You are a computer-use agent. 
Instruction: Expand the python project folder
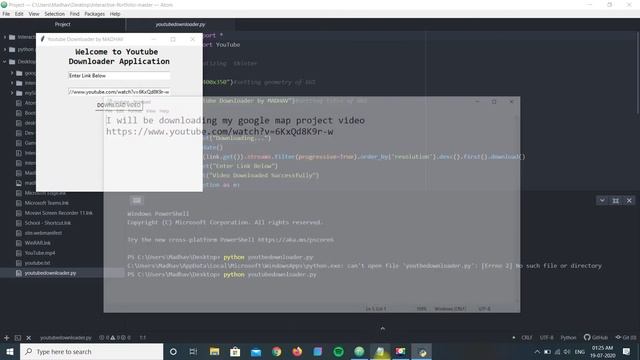pos(5,49)
